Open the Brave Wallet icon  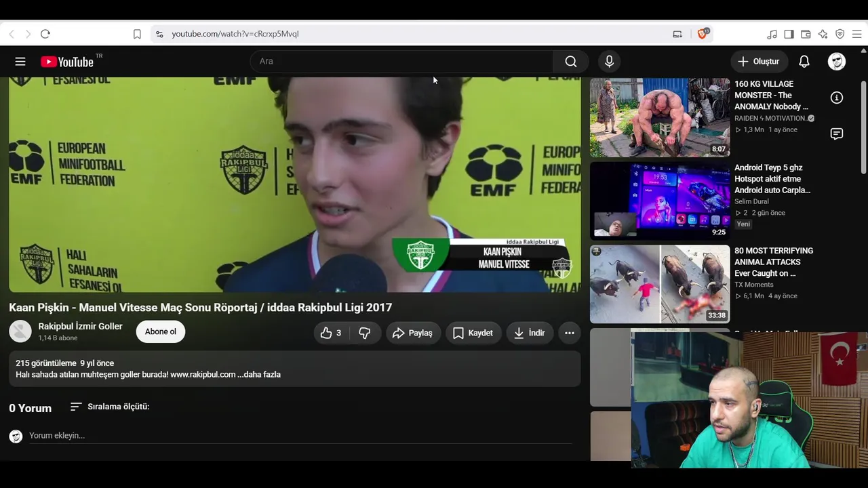[x=806, y=34]
